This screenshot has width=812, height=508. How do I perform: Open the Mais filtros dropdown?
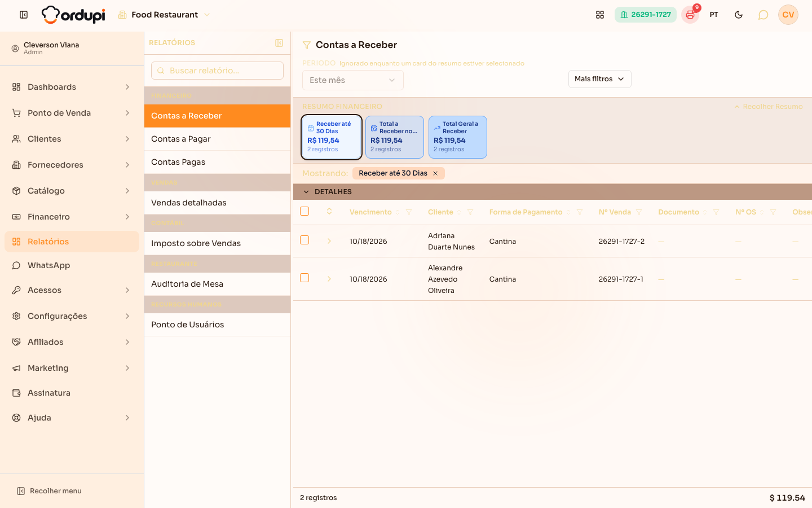point(600,79)
